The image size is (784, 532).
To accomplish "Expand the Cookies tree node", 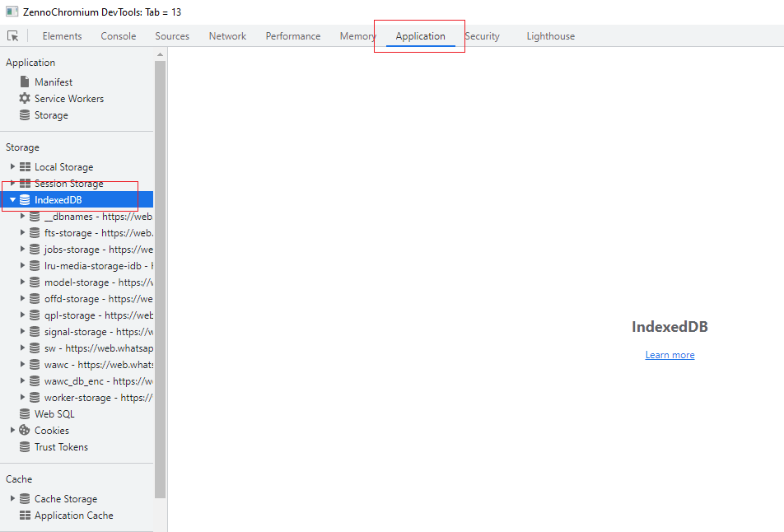I will point(12,430).
